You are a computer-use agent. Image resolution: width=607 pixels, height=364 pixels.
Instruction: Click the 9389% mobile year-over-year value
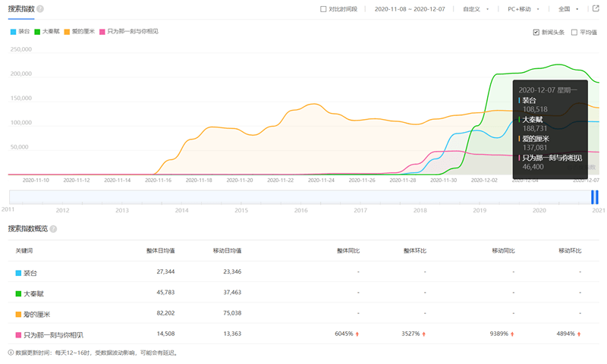(499, 334)
